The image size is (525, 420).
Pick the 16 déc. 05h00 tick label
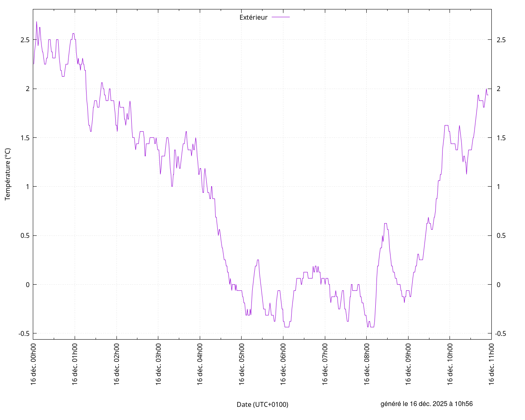point(242,364)
